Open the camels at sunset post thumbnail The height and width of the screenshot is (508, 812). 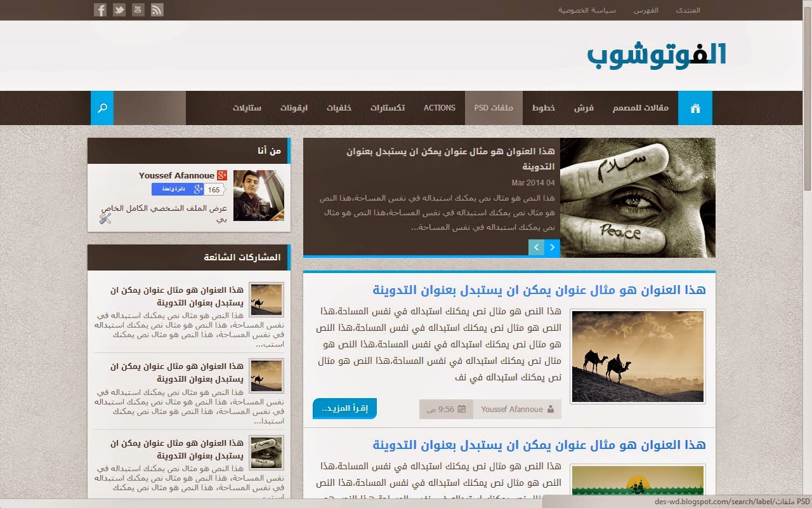pyautogui.click(x=638, y=356)
